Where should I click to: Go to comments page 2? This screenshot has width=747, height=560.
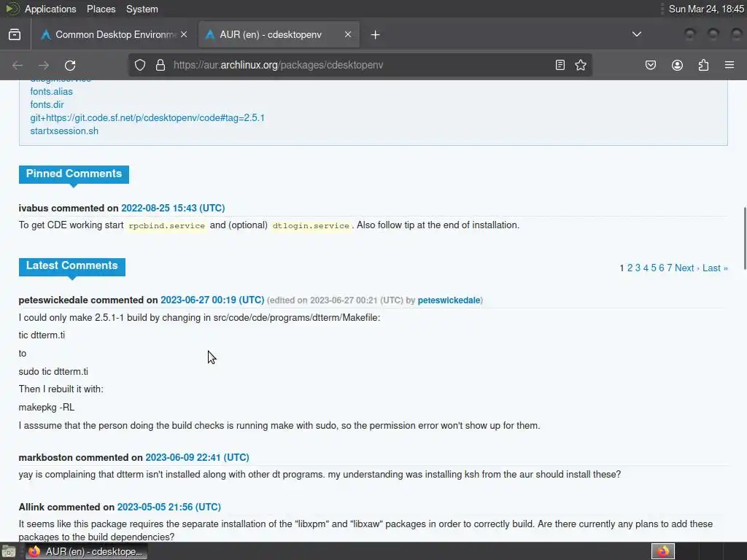point(630,268)
